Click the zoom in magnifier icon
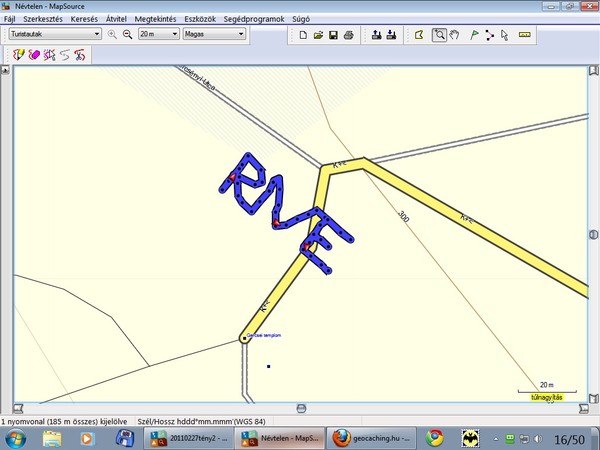 pos(112,34)
